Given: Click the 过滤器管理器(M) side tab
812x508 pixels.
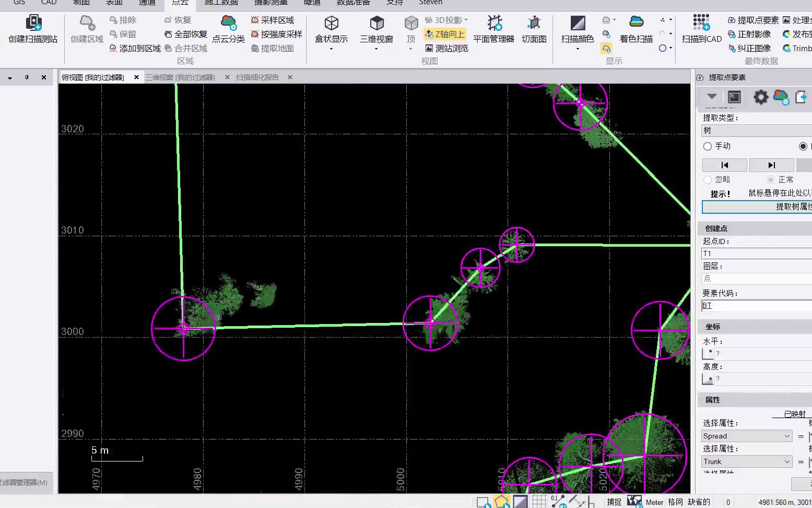Looking at the screenshot, I should tap(24, 482).
